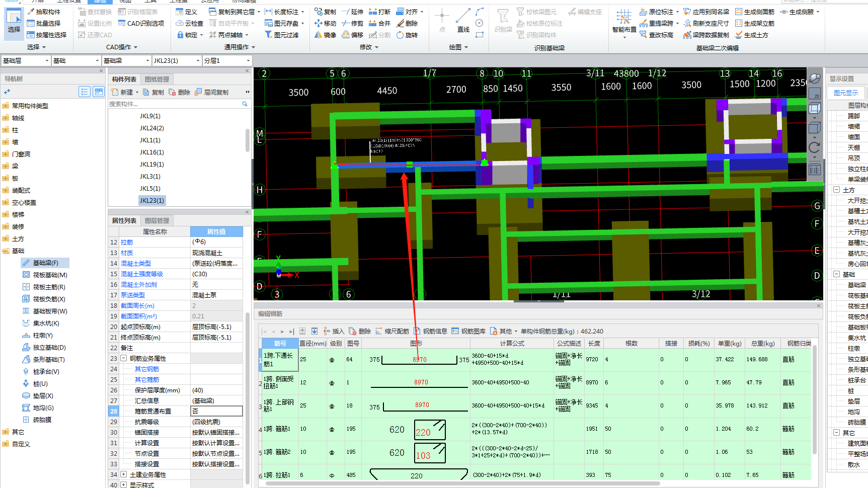The width and height of the screenshot is (868, 488).
Task: Click 梁跨数据复制 beam span data copy
Action: [705, 35]
